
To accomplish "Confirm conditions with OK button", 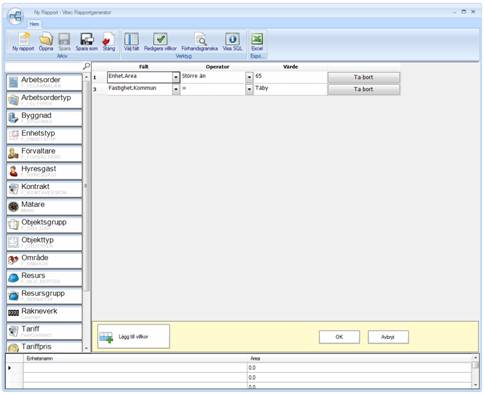I will click(339, 337).
